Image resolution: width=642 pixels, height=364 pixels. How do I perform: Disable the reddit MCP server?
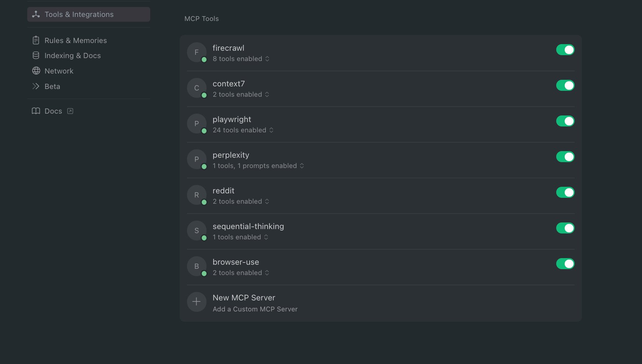[x=565, y=192]
